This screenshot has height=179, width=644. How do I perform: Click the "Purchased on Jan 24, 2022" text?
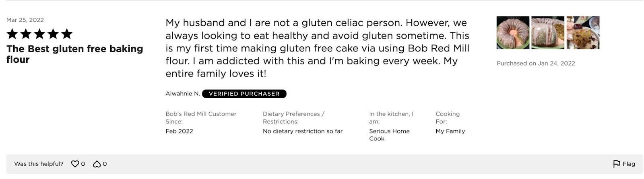(536, 63)
